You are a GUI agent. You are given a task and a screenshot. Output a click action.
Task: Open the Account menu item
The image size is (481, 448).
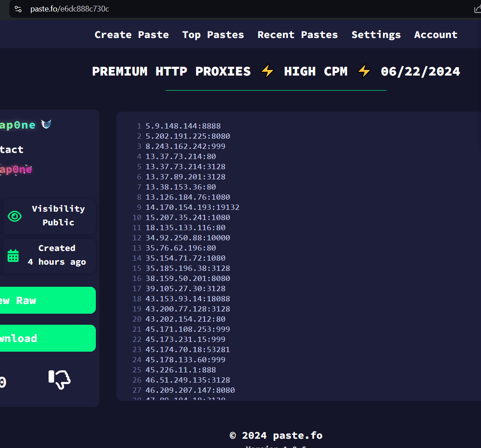point(436,34)
